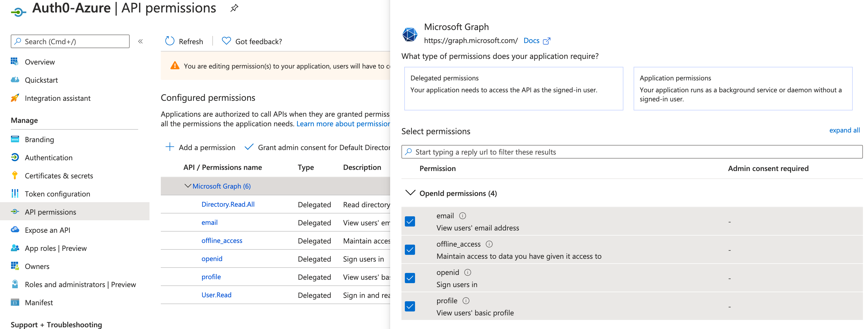Click info icon next to email permission
Viewport: 868px width, 329px height.
(463, 216)
